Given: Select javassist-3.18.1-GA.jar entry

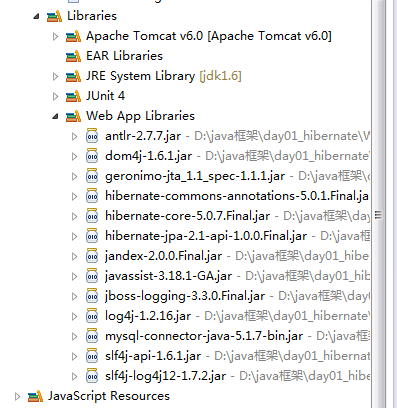Looking at the screenshot, I should click(168, 276).
